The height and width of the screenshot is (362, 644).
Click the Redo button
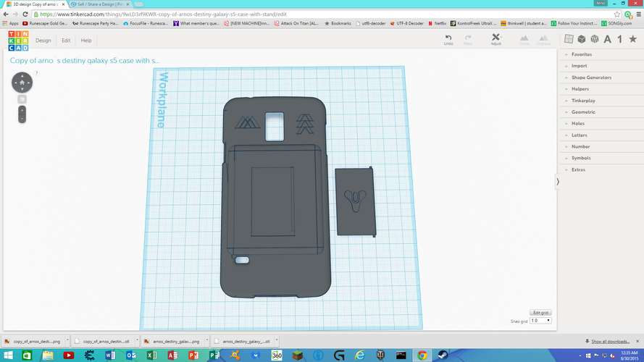point(468,40)
